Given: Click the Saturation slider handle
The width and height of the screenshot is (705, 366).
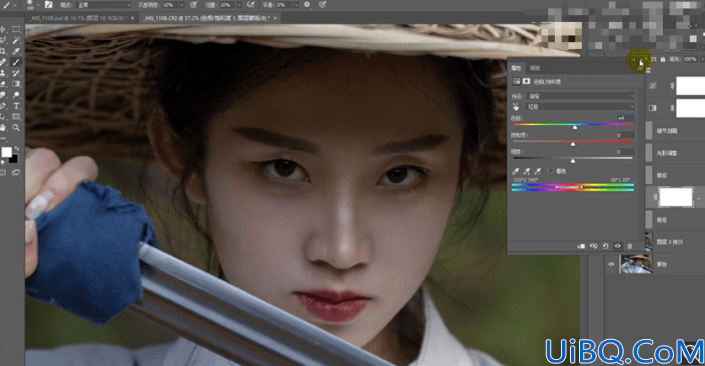Looking at the screenshot, I should 573,144.
